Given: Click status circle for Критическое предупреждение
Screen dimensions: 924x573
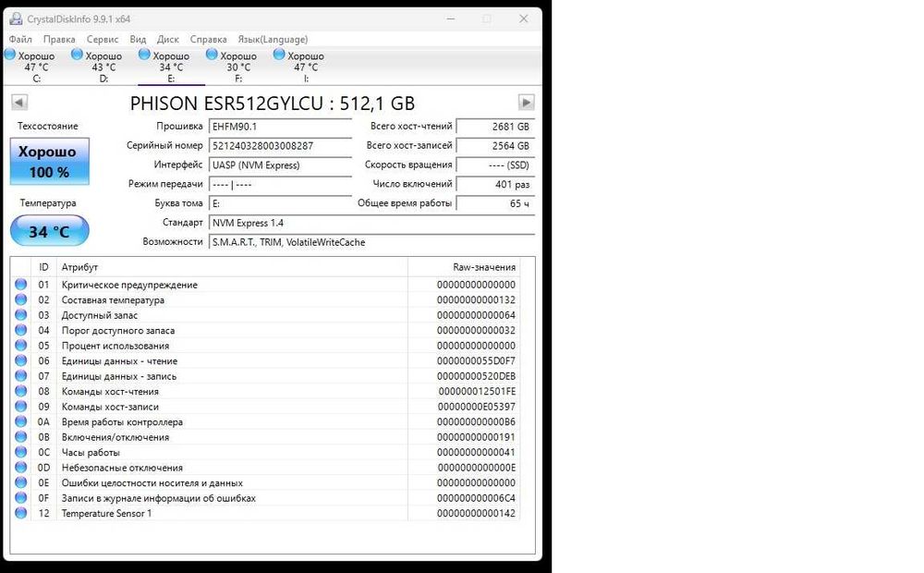Looking at the screenshot, I should click(20, 284).
